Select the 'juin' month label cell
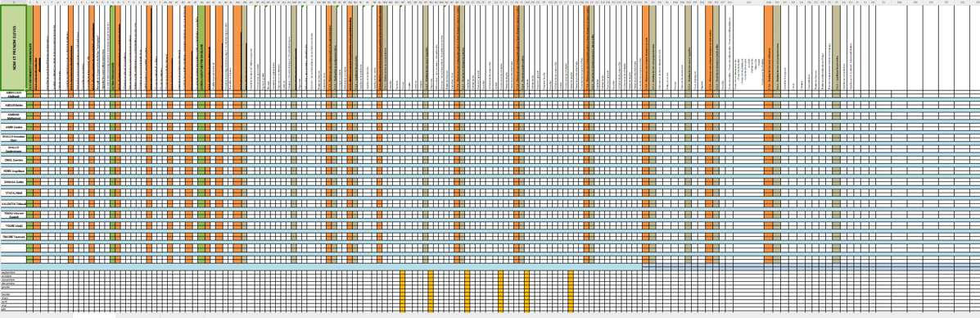This screenshot has width=980, height=318. coord(13,309)
